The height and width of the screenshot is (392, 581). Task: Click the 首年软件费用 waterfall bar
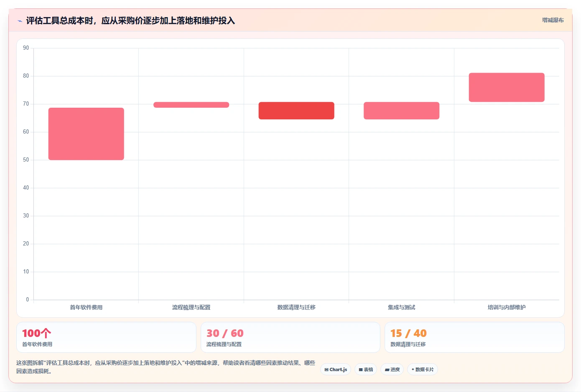86,134
